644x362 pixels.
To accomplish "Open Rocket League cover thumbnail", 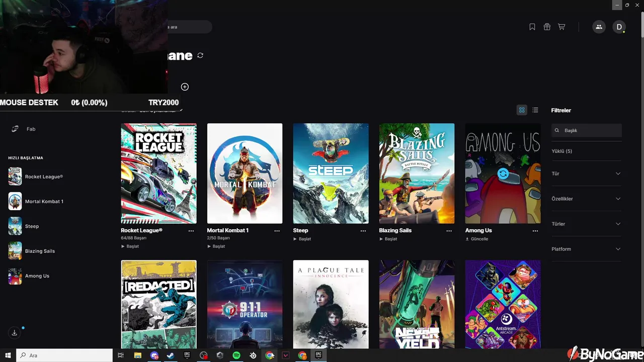I will (x=158, y=173).
